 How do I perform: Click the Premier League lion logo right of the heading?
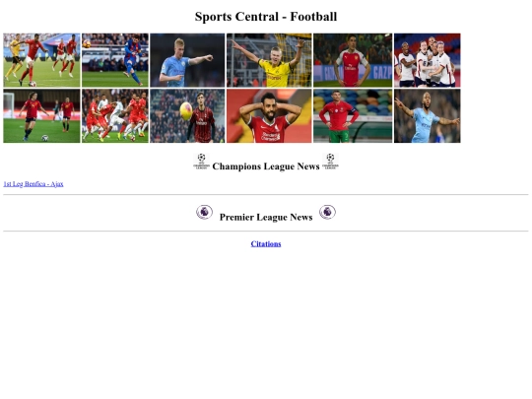pos(327,212)
